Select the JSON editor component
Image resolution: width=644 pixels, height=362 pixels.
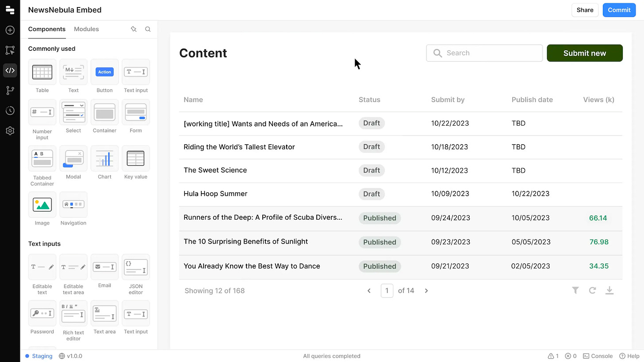pos(136,267)
